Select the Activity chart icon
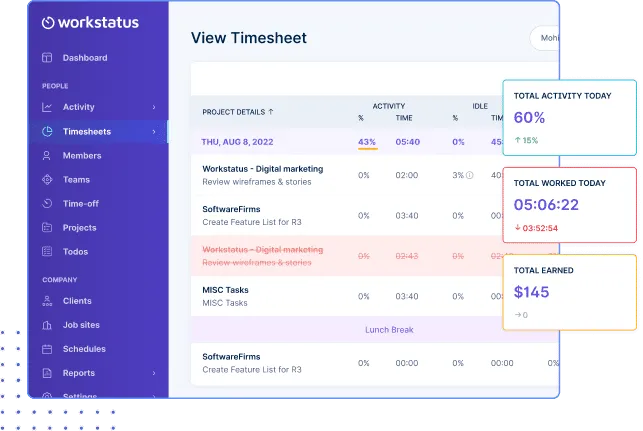 tap(47, 107)
